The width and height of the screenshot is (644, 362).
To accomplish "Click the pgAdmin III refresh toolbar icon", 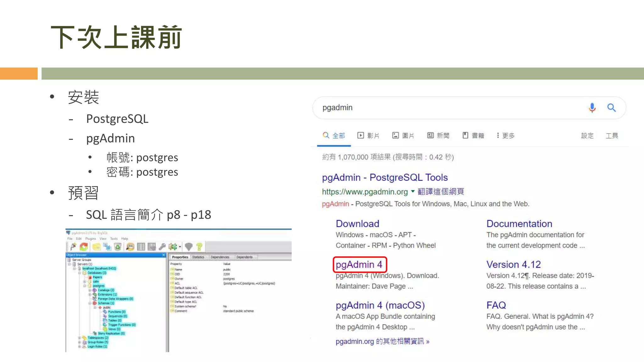I will pos(84,247).
